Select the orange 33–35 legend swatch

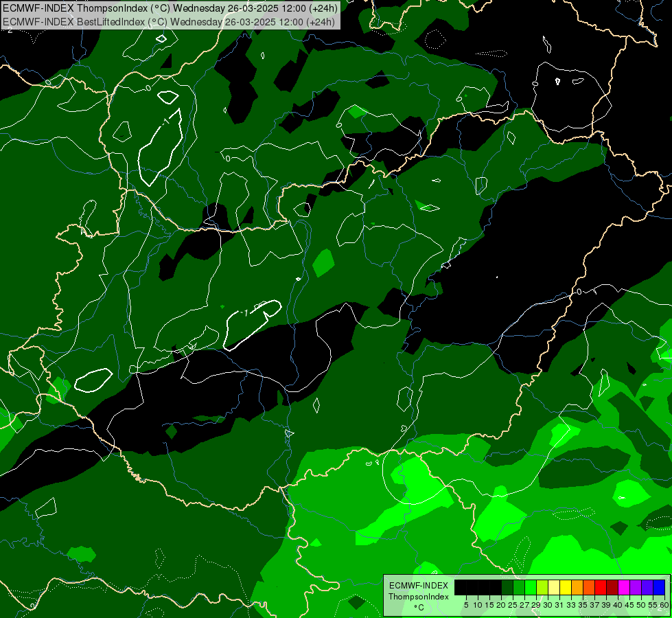(x=577, y=587)
